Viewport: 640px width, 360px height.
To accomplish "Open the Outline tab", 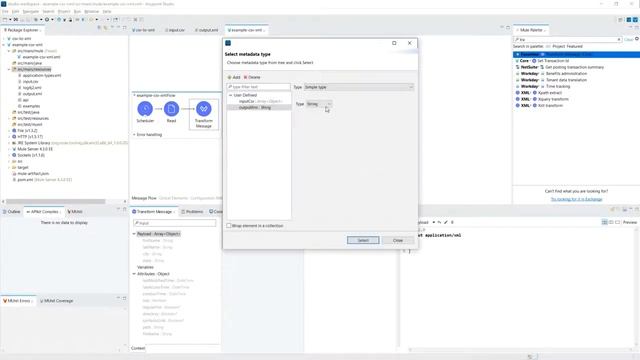I will tap(11, 211).
